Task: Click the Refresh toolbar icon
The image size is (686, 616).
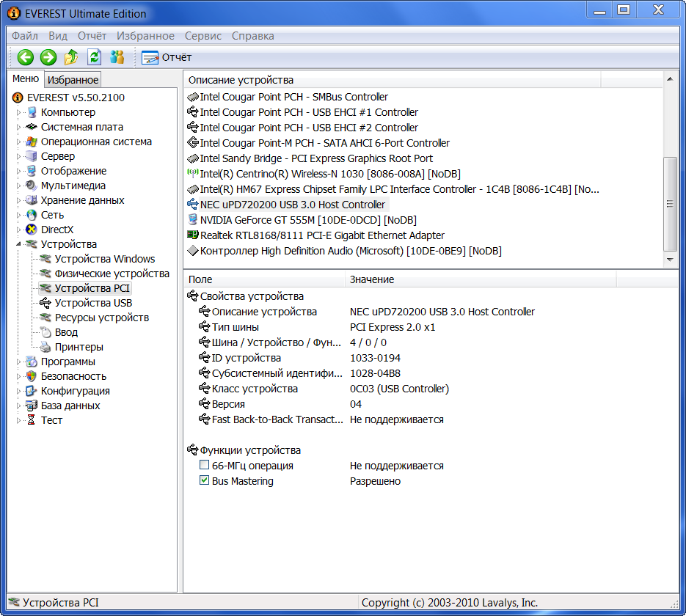Action: pos(94,57)
